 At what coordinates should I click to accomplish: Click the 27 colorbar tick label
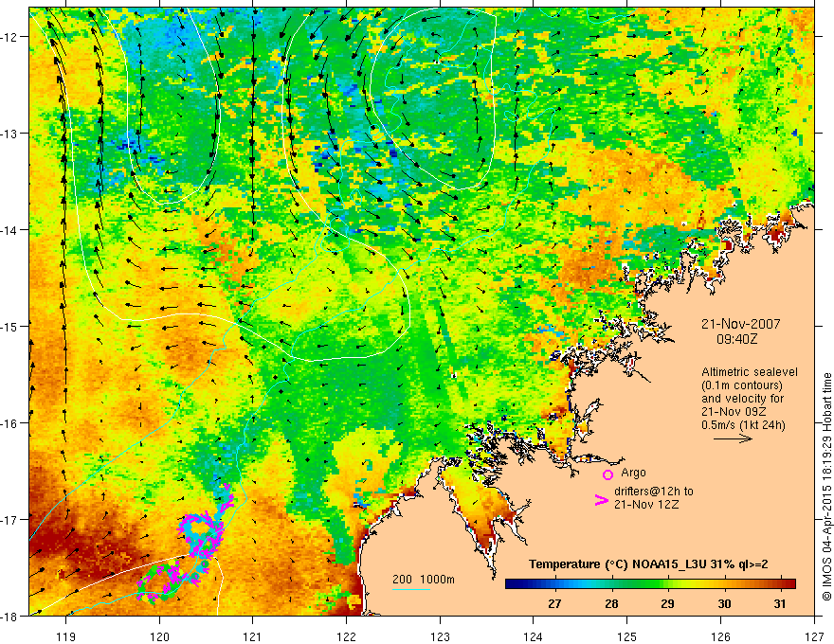coord(554,603)
